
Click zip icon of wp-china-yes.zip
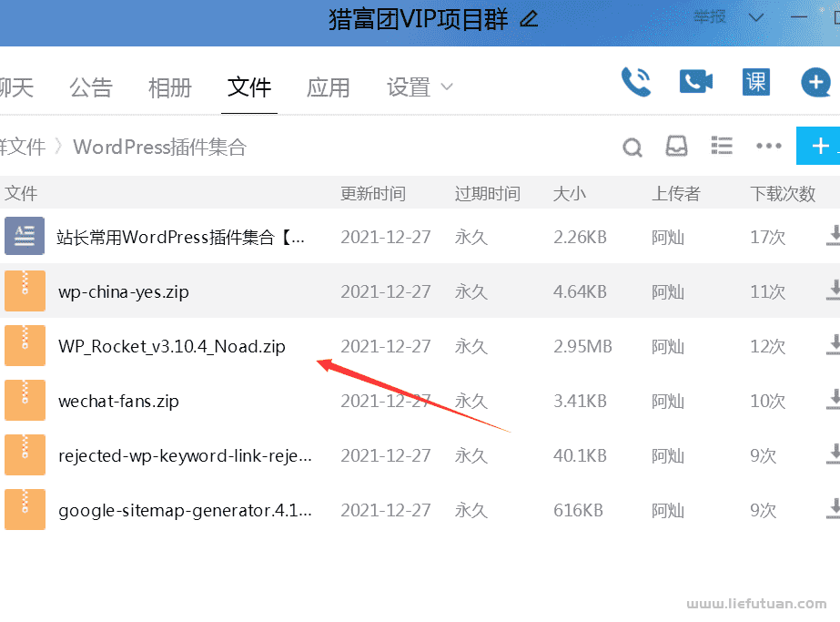(x=25, y=291)
